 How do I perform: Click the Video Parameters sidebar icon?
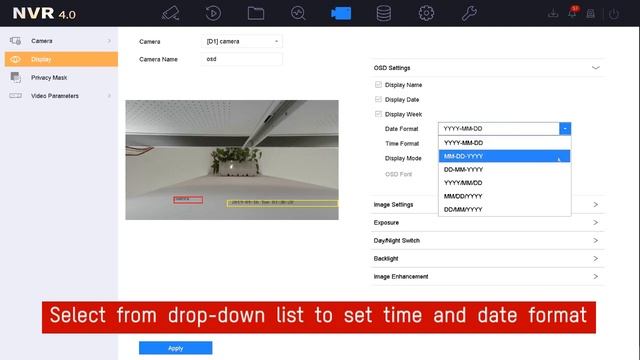tap(16, 96)
